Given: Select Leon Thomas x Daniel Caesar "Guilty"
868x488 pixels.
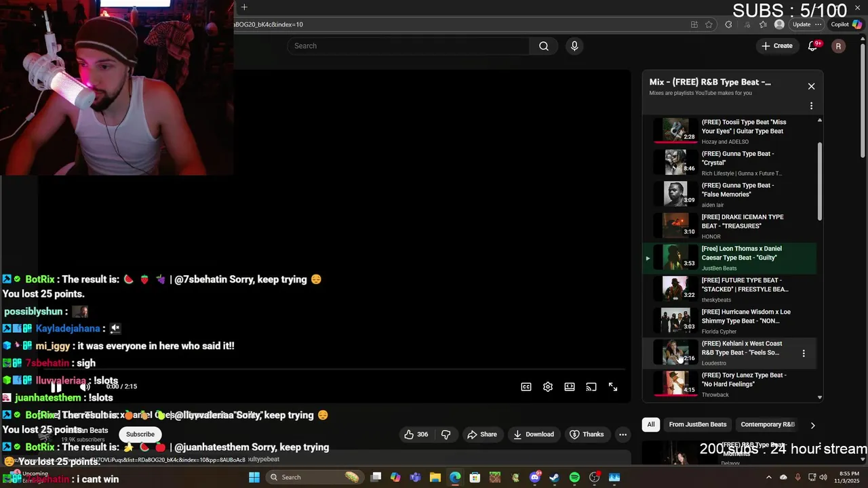Looking at the screenshot, I should (x=730, y=258).
